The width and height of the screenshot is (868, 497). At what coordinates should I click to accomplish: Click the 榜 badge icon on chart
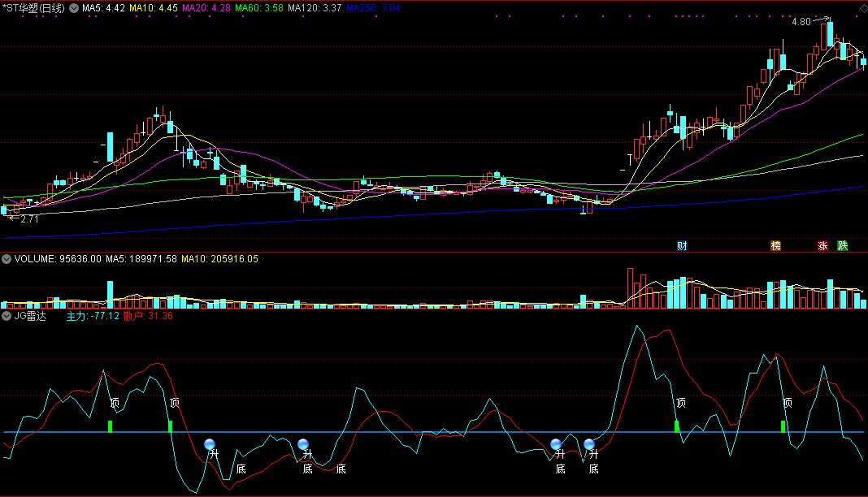[776, 245]
